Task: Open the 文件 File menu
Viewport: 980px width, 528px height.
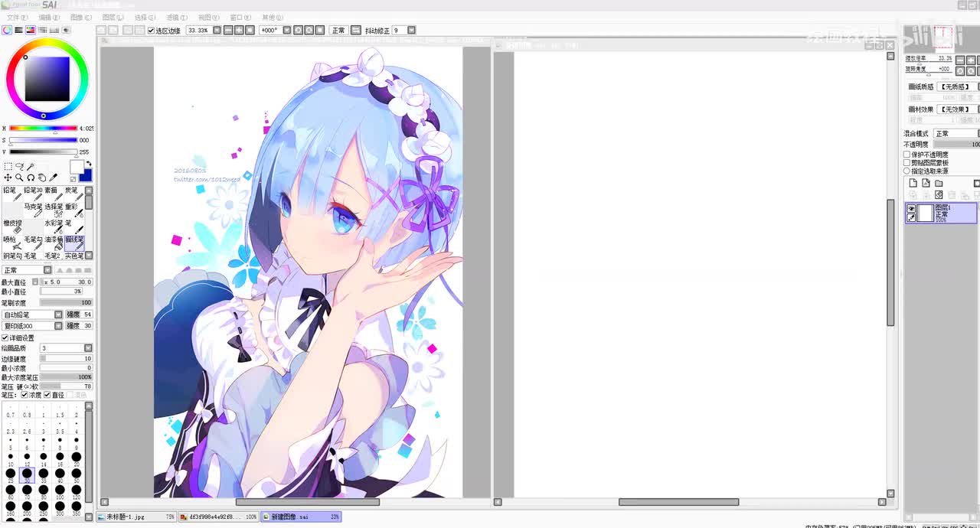Action: click(17, 17)
